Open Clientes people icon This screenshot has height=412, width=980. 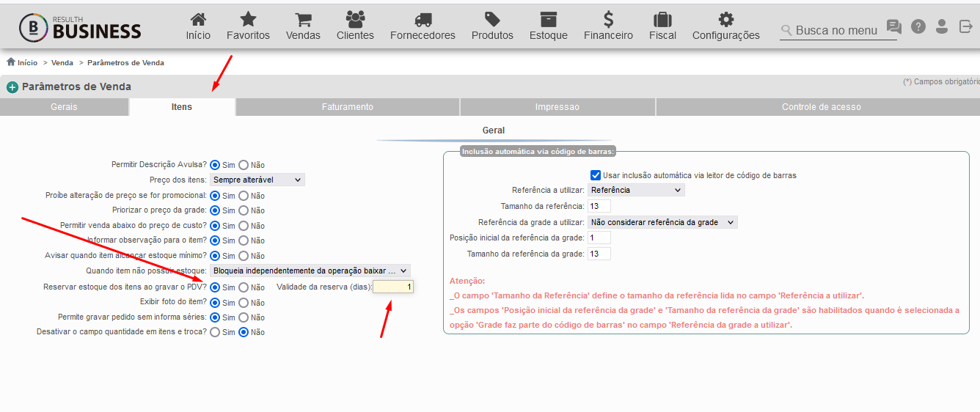355,20
